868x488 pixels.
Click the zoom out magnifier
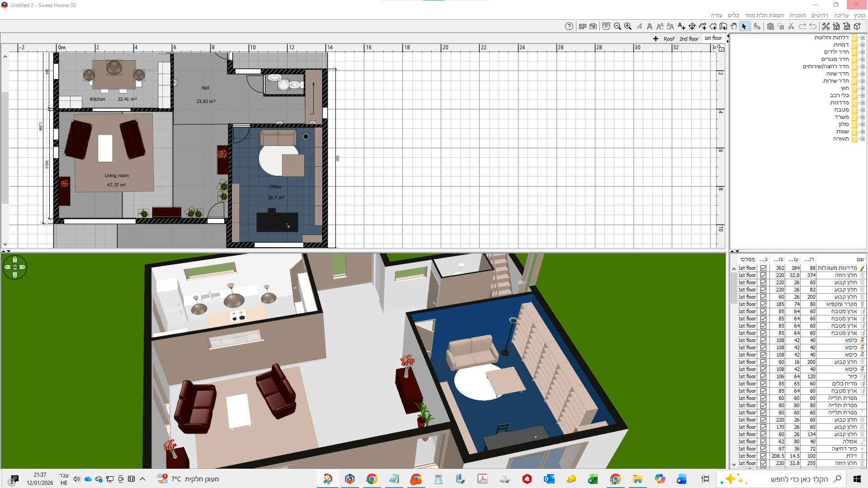coord(617,27)
